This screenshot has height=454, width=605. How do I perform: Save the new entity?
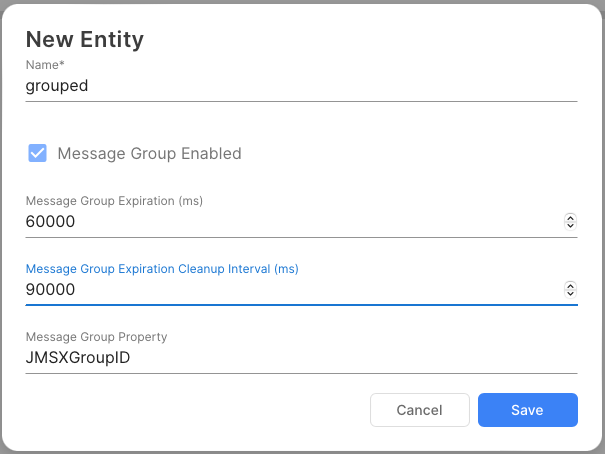coord(527,410)
